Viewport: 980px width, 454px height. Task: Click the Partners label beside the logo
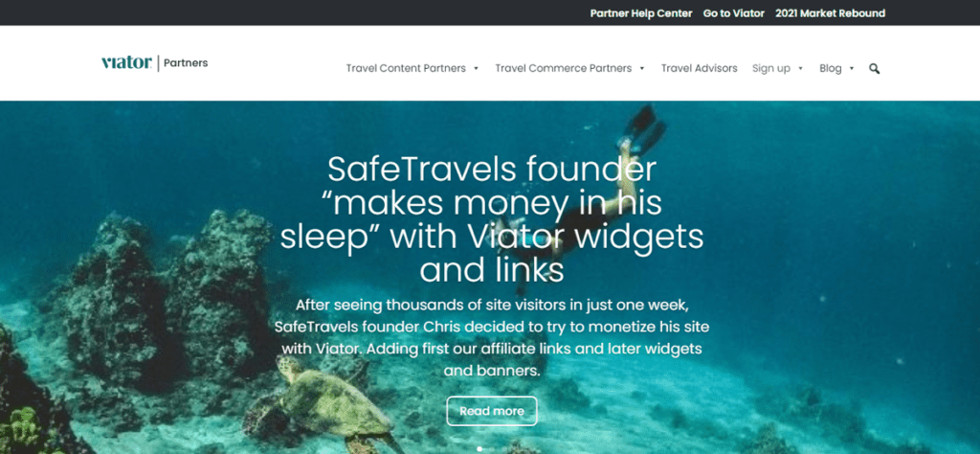(x=186, y=63)
